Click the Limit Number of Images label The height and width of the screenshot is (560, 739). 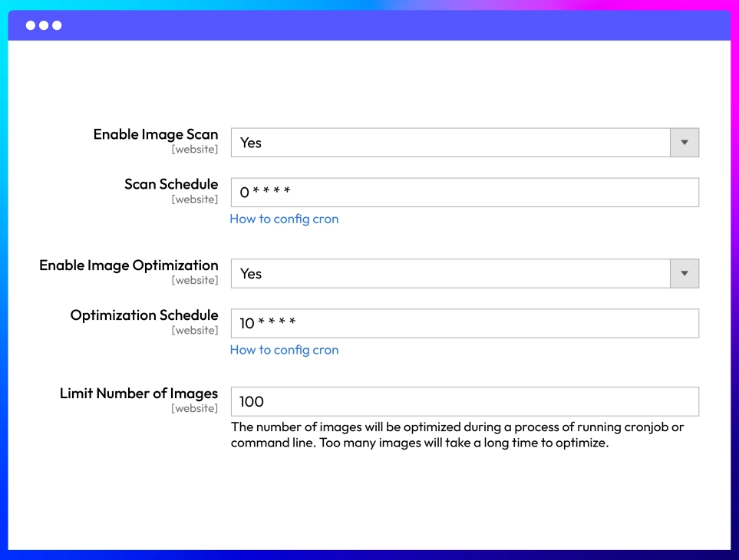[x=139, y=394]
